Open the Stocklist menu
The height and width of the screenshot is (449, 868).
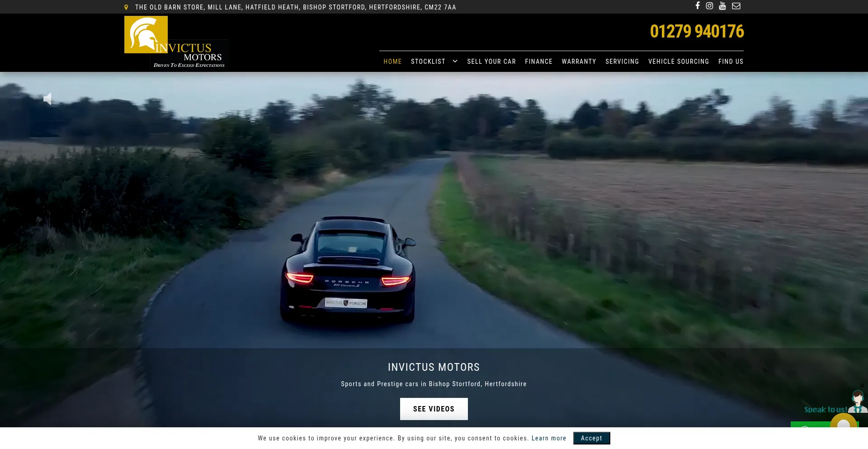[428, 61]
